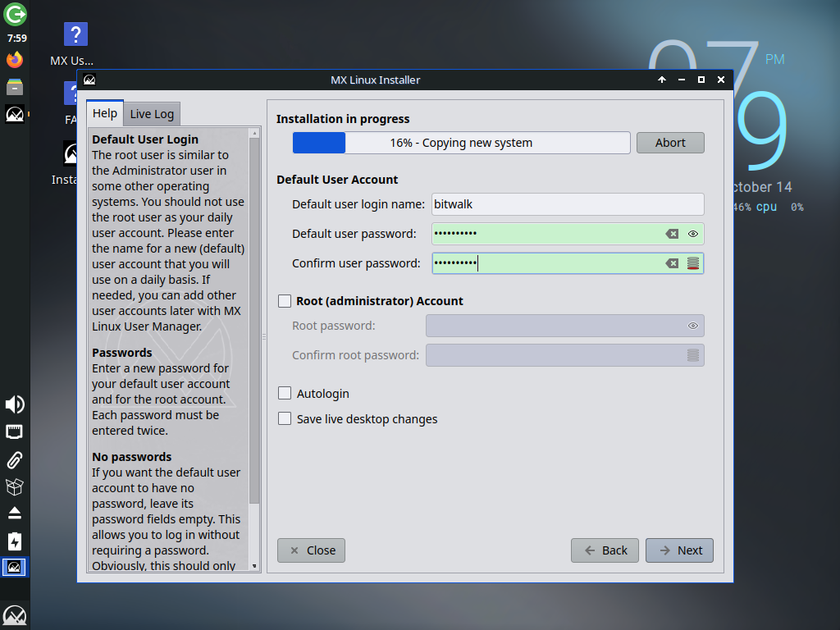Click the keep-above arrow in title bar
The image size is (840, 630).
tap(662, 80)
